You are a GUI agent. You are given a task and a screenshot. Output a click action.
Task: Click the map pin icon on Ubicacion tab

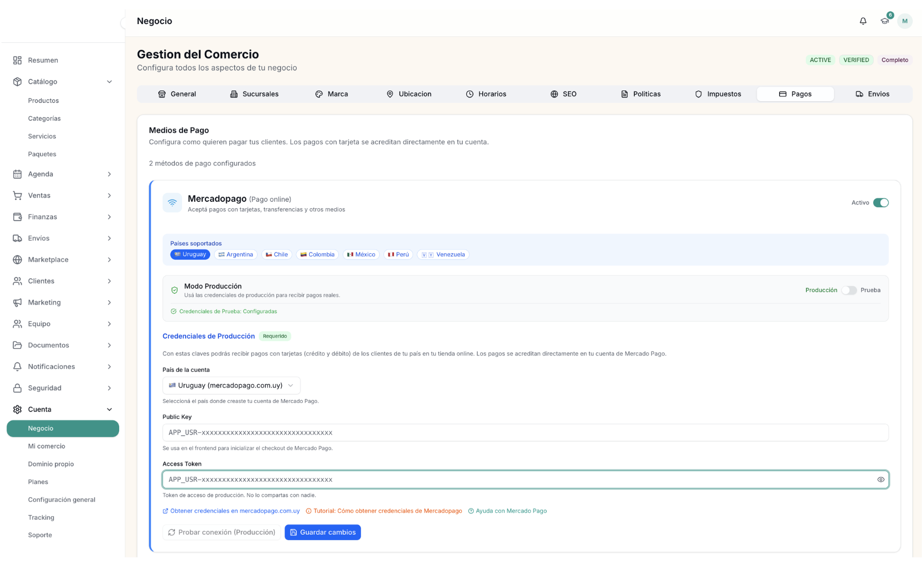pos(390,94)
